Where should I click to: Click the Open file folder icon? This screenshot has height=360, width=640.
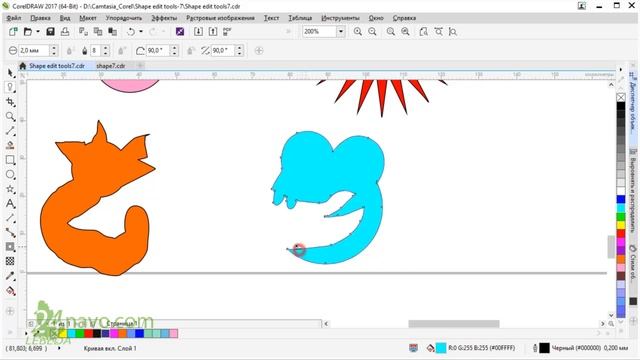point(28,31)
